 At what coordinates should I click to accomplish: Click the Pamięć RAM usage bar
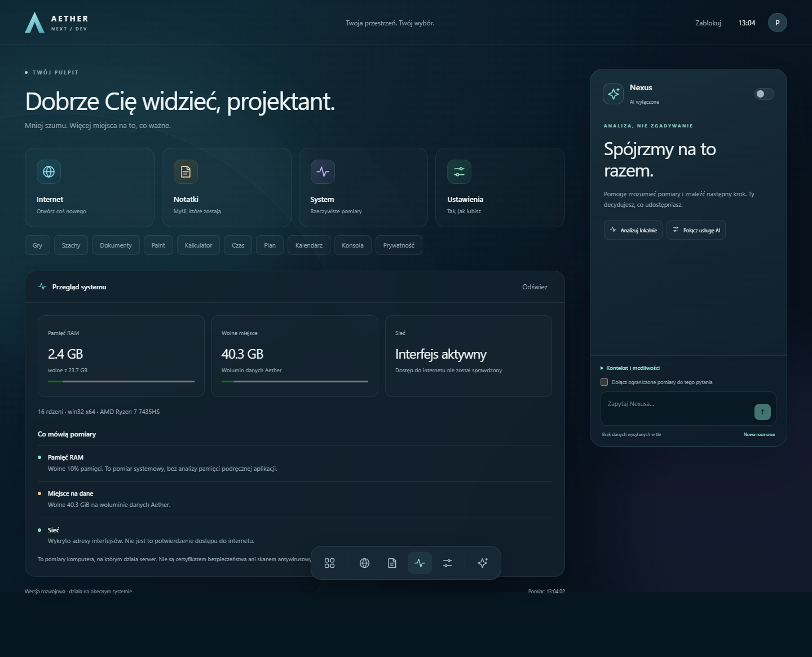click(x=121, y=381)
